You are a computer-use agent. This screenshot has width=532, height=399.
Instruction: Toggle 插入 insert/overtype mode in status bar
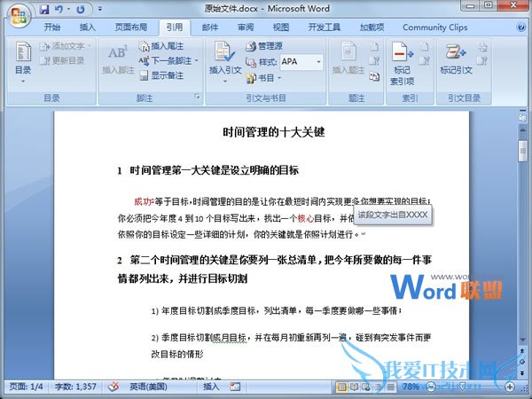(211, 387)
